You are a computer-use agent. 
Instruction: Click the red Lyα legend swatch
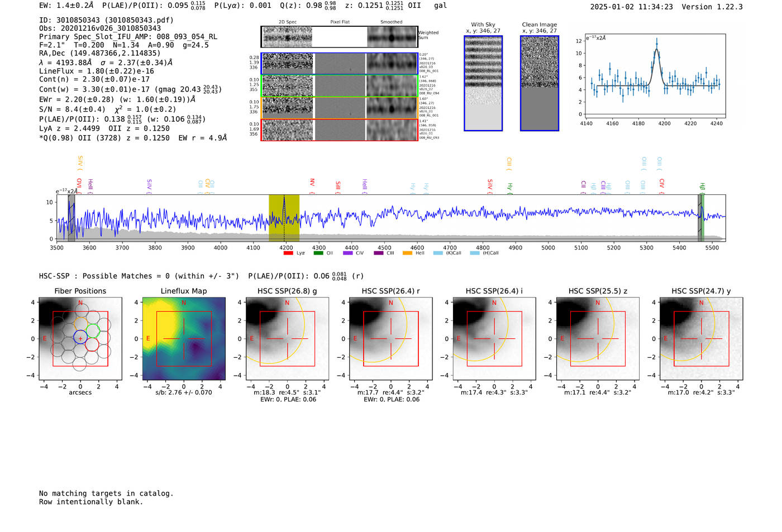coord(288,253)
